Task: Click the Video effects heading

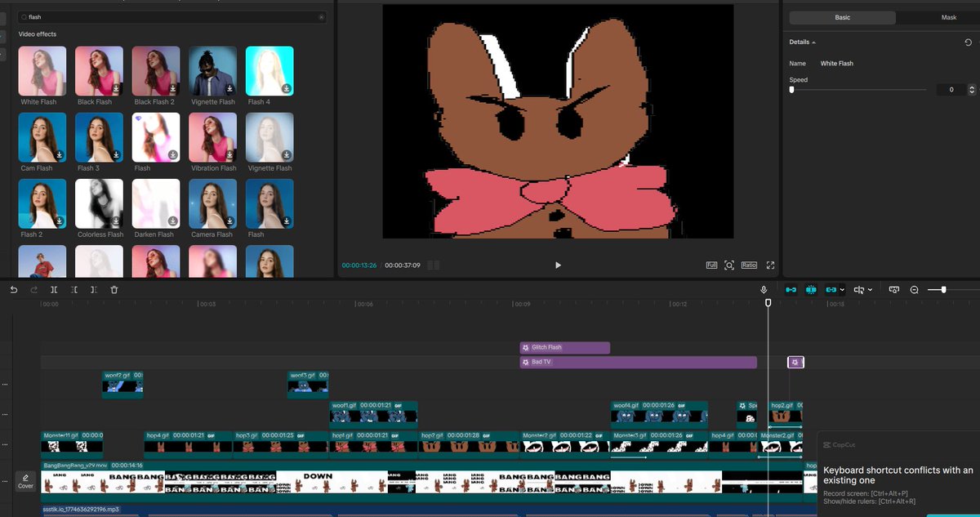Action: (x=38, y=34)
